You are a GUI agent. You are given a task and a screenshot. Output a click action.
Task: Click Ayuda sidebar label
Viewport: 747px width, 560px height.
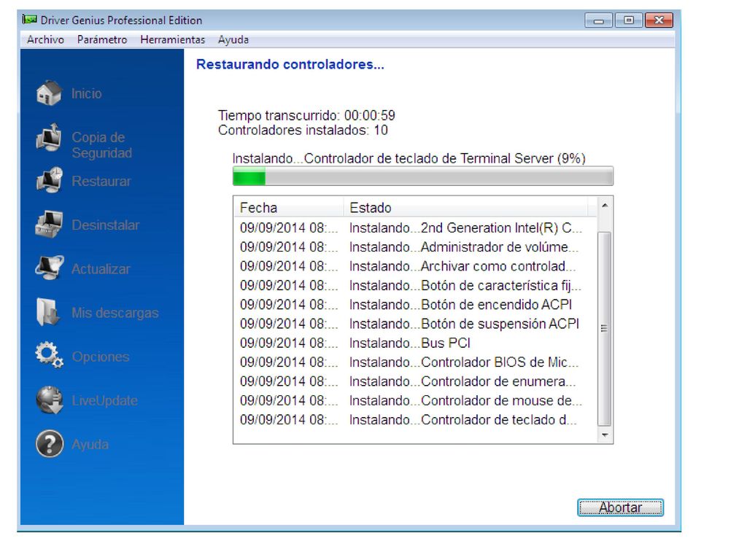click(90, 445)
